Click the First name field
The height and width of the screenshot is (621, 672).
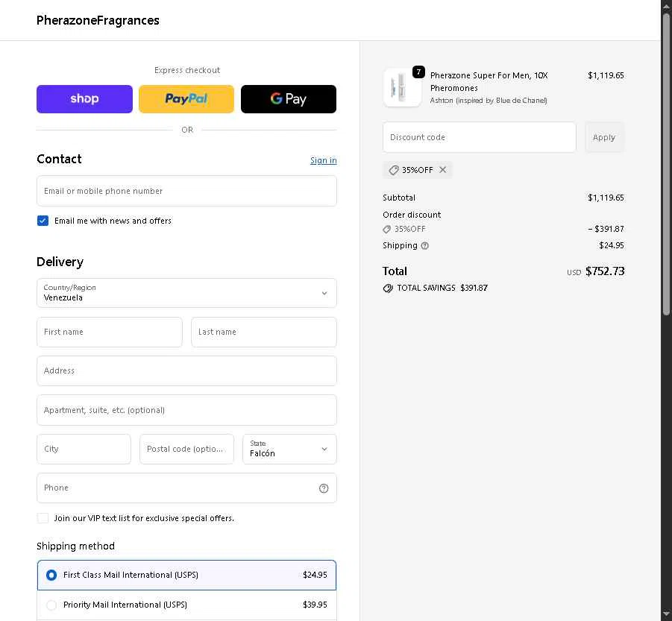(x=110, y=332)
